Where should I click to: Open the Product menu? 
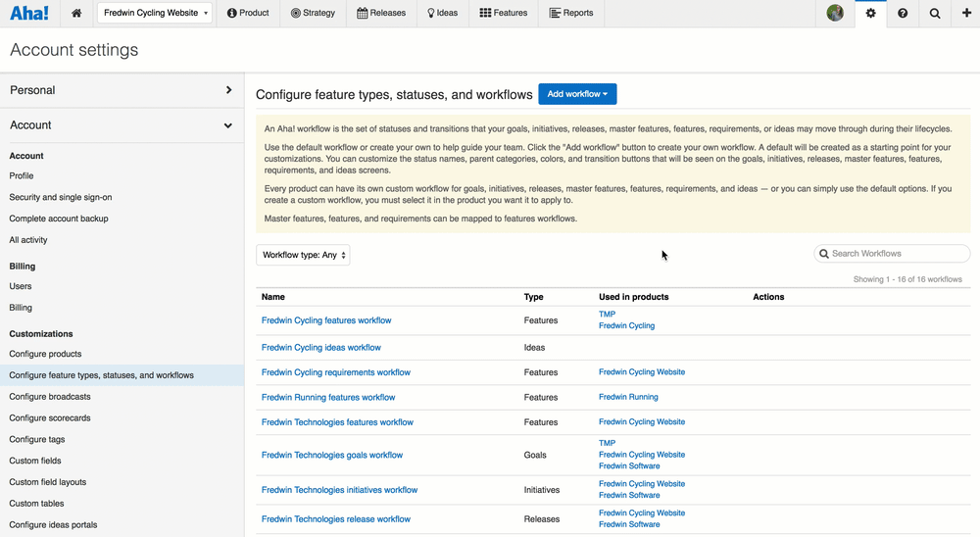pyautogui.click(x=248, y=13)
